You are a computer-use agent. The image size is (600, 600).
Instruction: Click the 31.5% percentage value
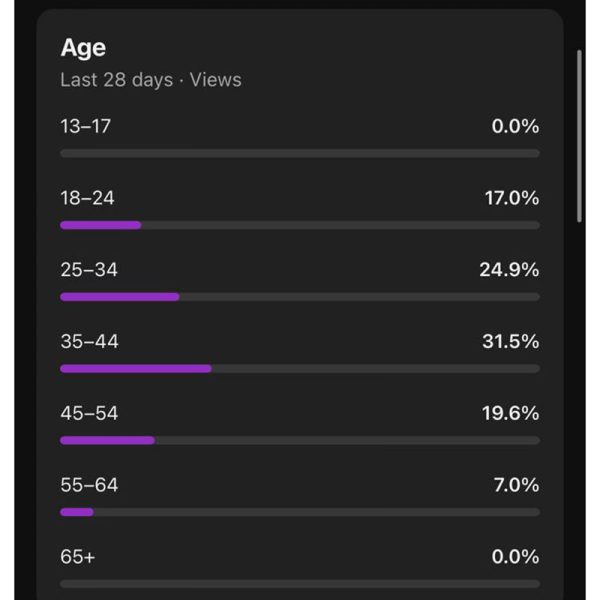coord(510,341)
